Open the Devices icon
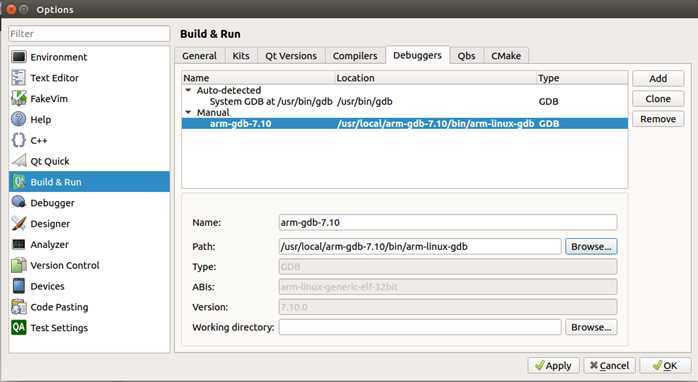The image size is (698, 382). pos(19,286)
